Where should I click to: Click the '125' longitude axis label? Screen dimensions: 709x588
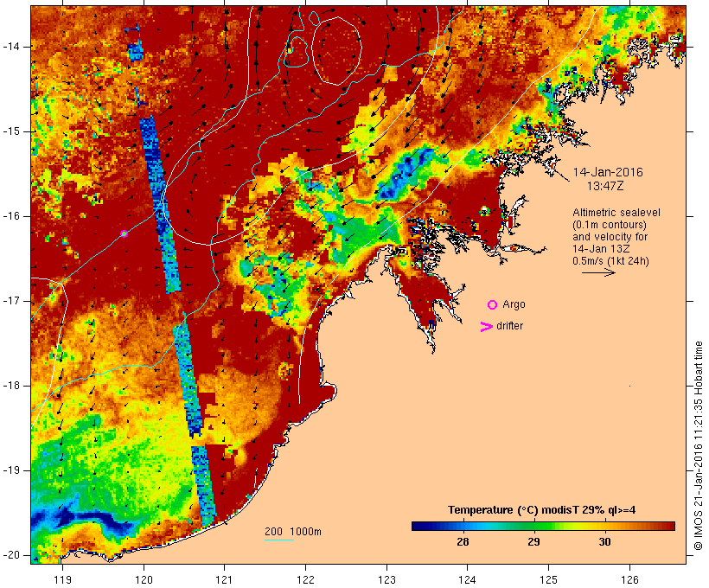point(548,579)
